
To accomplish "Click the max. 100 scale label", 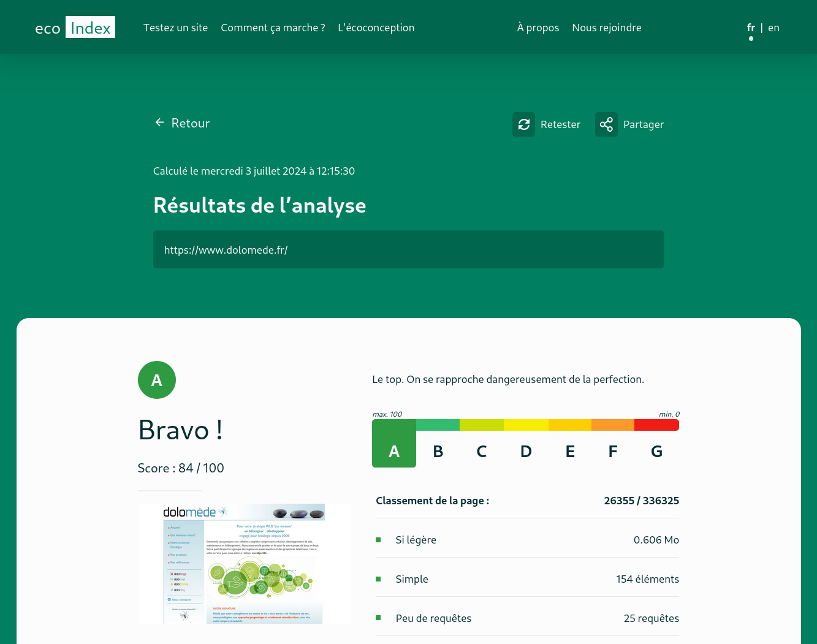I will click(x=387, y=414).
